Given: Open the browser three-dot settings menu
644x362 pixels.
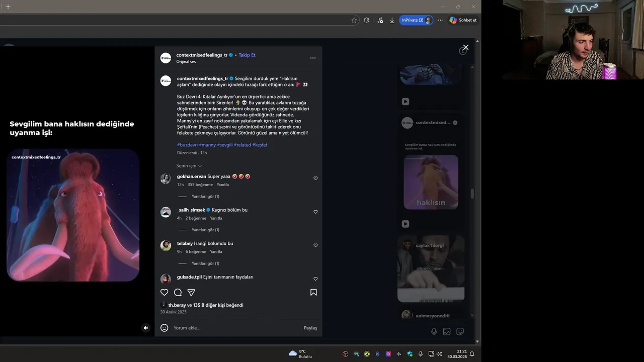Looking at the screenshot, I should click(440, 20).
